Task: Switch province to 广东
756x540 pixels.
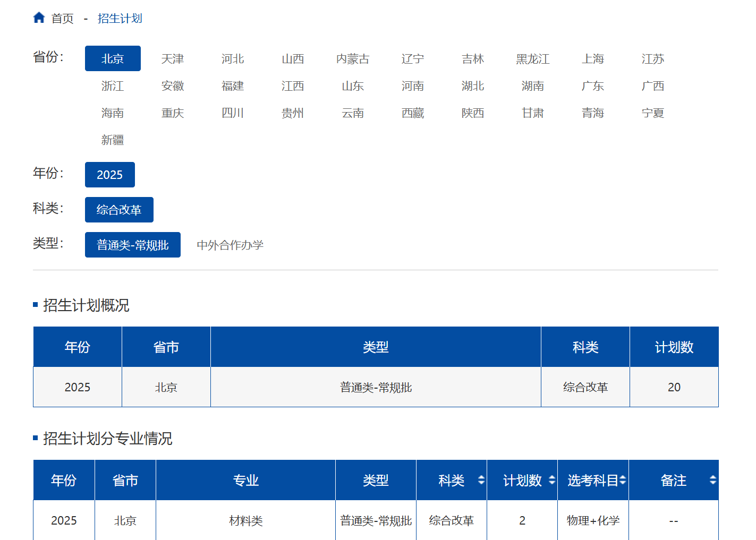Action: point(593,85)
